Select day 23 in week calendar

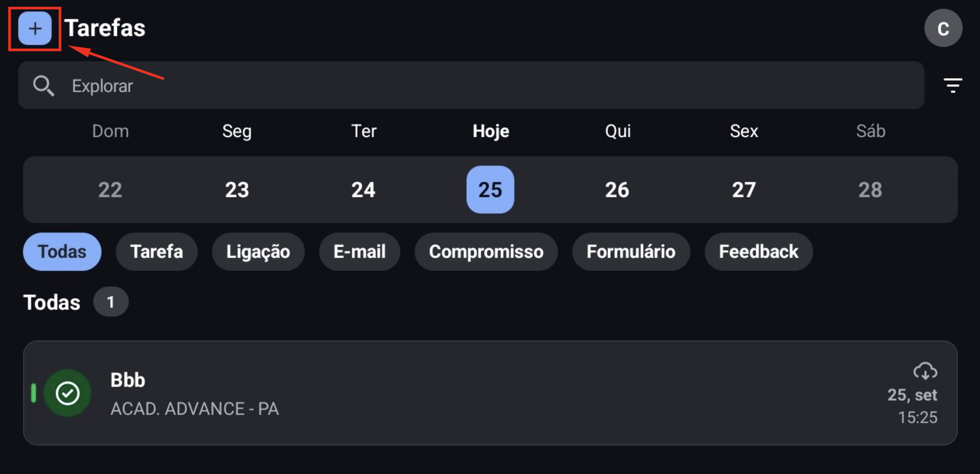tap(237, 190)
